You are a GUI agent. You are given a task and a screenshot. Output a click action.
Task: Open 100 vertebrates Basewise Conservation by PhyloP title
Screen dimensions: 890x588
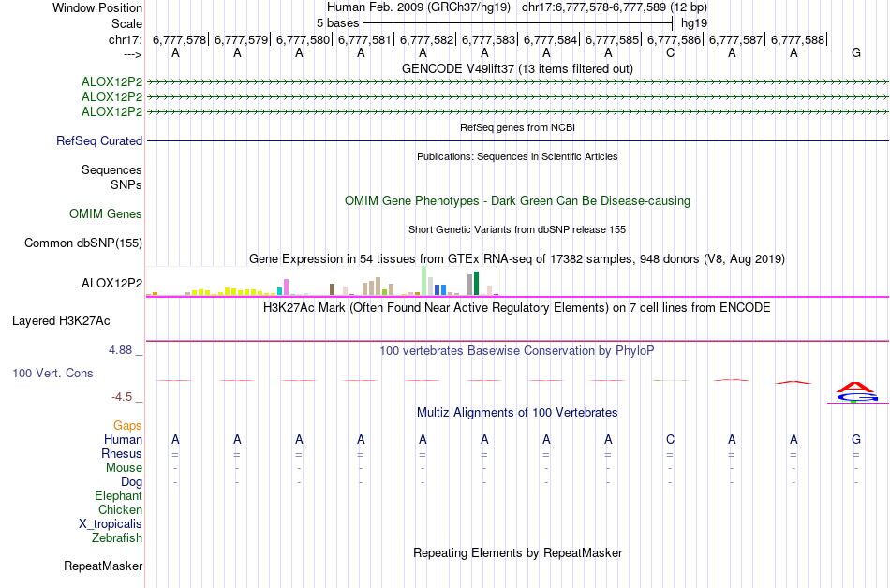517,351
